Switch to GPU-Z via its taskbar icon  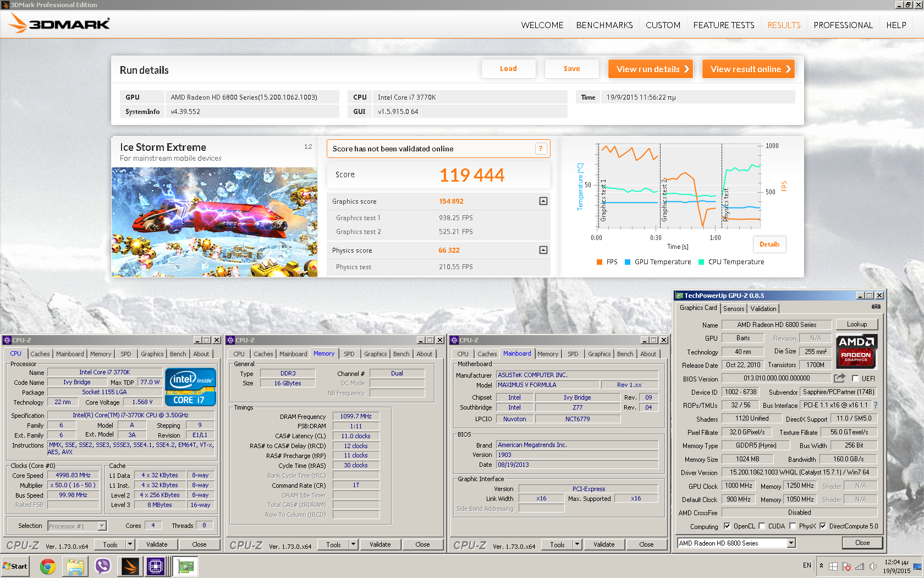tap(185, 566)
